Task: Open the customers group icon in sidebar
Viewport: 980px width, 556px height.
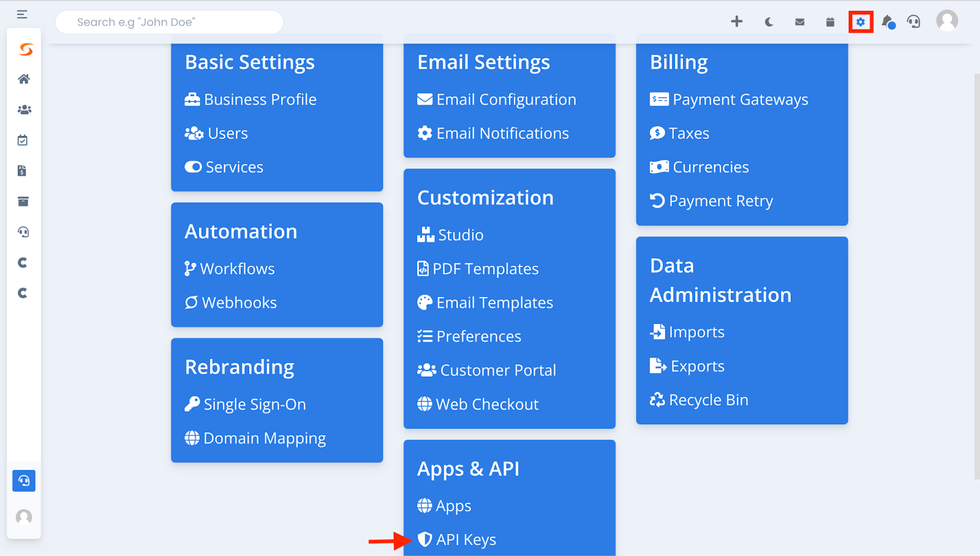Action: click(24, 110)
